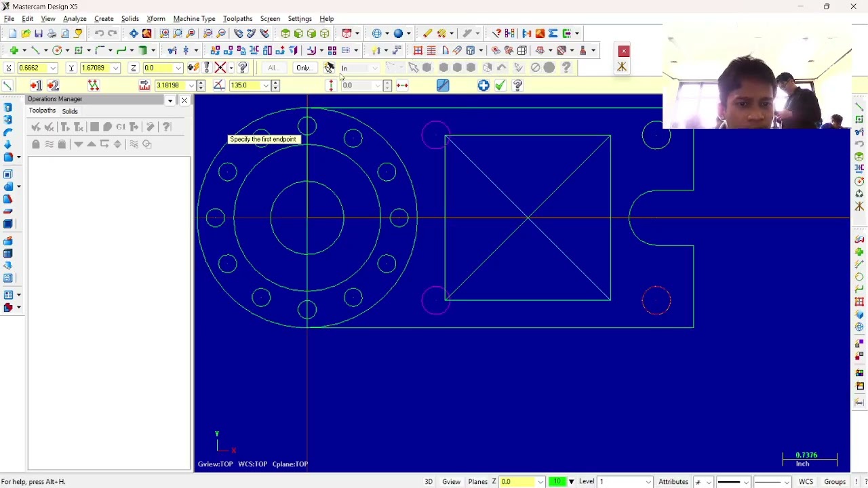
Task: Open the line length value dropdown
Action: [x=191, y=85]
